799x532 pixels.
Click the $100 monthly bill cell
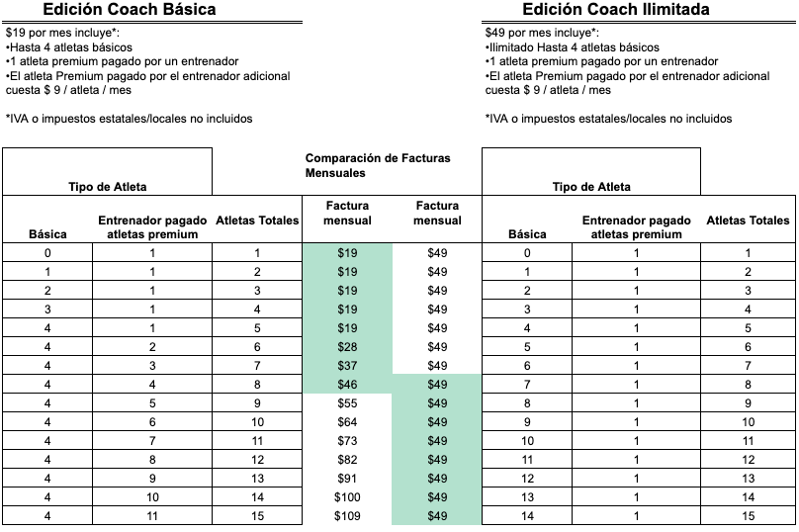point(347,496)
